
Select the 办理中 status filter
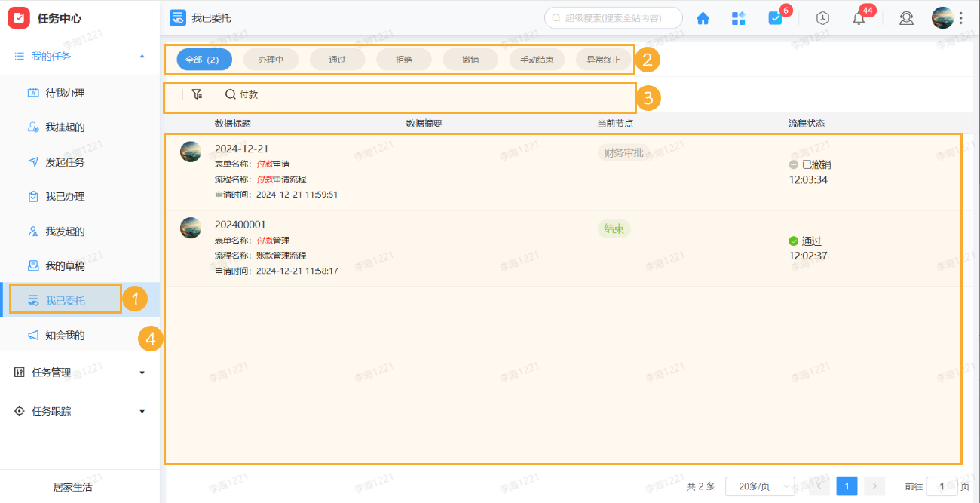tap(271, 59)
